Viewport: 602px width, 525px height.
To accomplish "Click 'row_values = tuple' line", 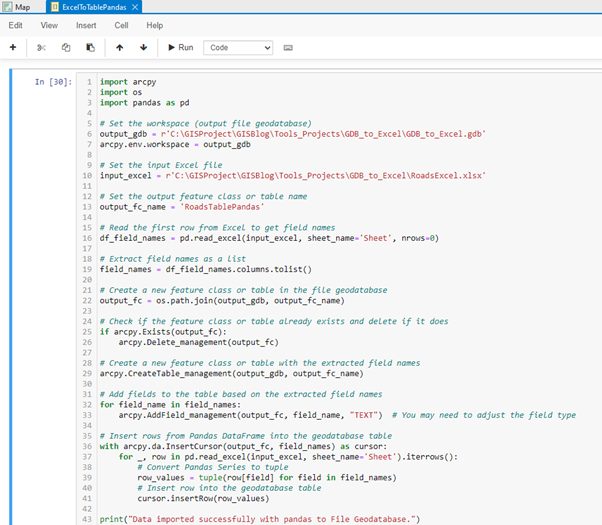I will (267, 477).
